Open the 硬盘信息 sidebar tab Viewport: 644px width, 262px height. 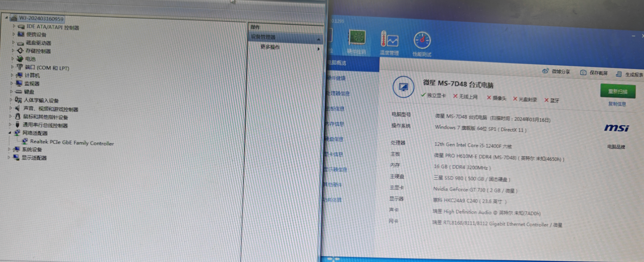[334, 139]
